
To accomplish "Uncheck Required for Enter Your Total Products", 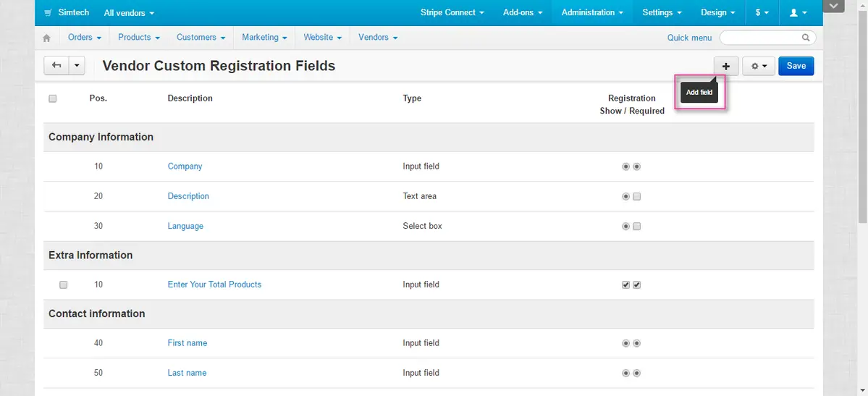I will (637, 285).
